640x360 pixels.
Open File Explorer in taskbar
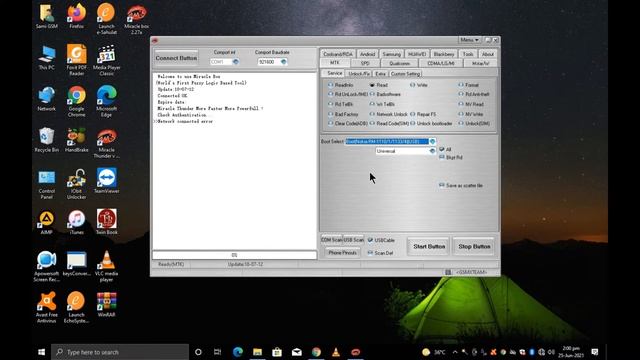click(x=257, y=352)
